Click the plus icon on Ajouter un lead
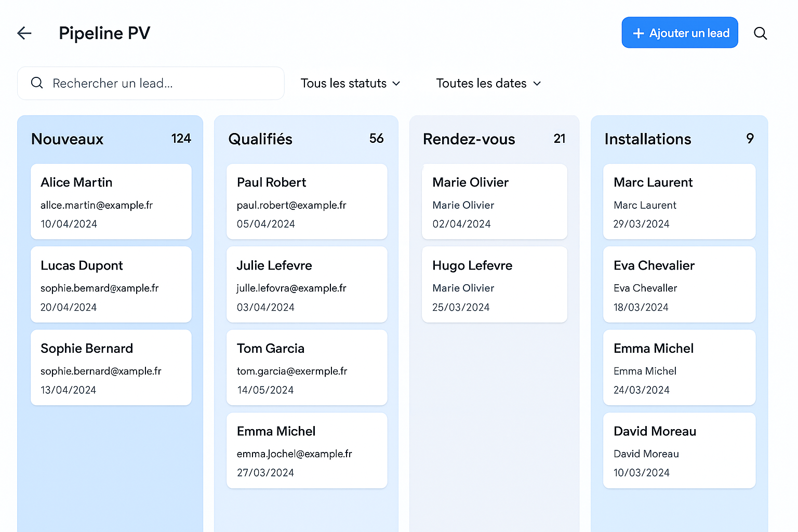 (x=638, y=33)
